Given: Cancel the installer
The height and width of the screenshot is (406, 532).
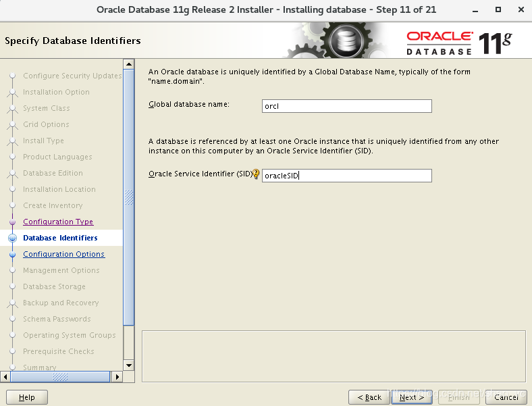Looking at the screenshot, I should (x=506, y=397).
